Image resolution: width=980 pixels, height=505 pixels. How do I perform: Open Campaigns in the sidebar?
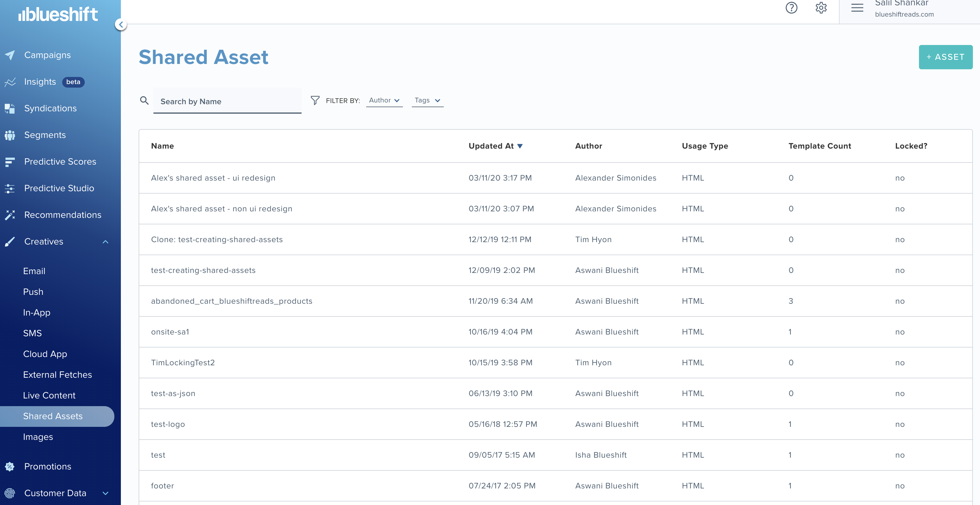pyautogui.click(x=48, y=55)
